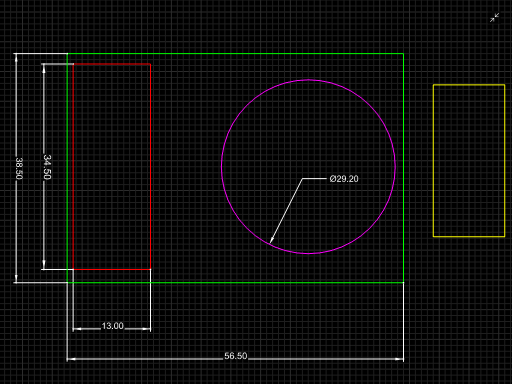Pick the right edge of the red rectangle
Image resolution: width=512 pixels, height=384 pixels.
[151, 167]
